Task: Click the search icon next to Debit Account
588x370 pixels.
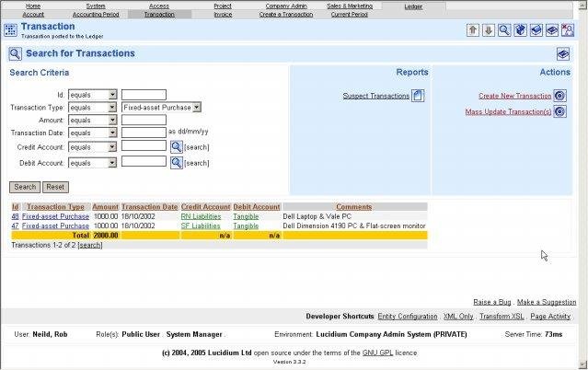Action: [177, 163]
